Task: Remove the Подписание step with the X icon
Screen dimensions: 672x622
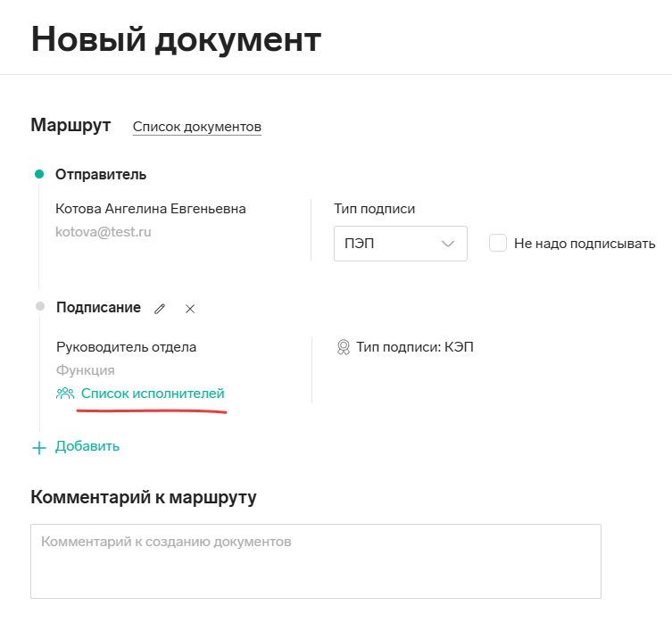Action: pos(190,309)
